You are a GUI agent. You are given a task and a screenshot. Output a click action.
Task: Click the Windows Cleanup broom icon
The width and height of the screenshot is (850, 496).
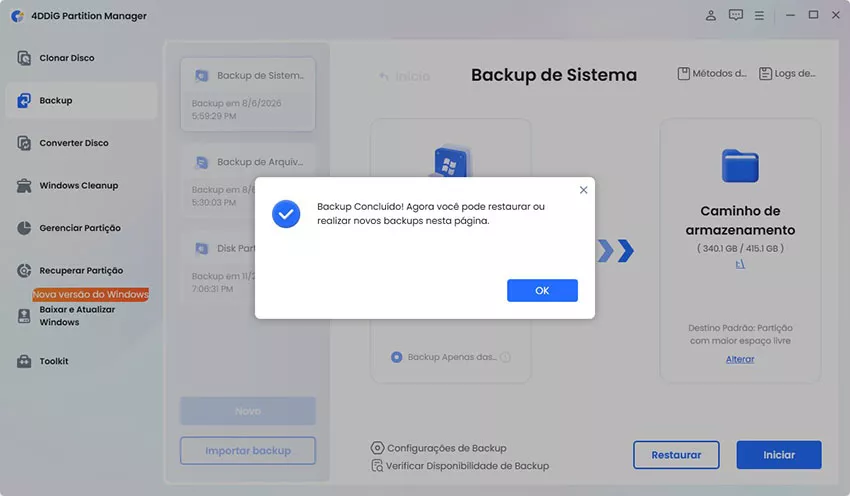click(24, 185)
